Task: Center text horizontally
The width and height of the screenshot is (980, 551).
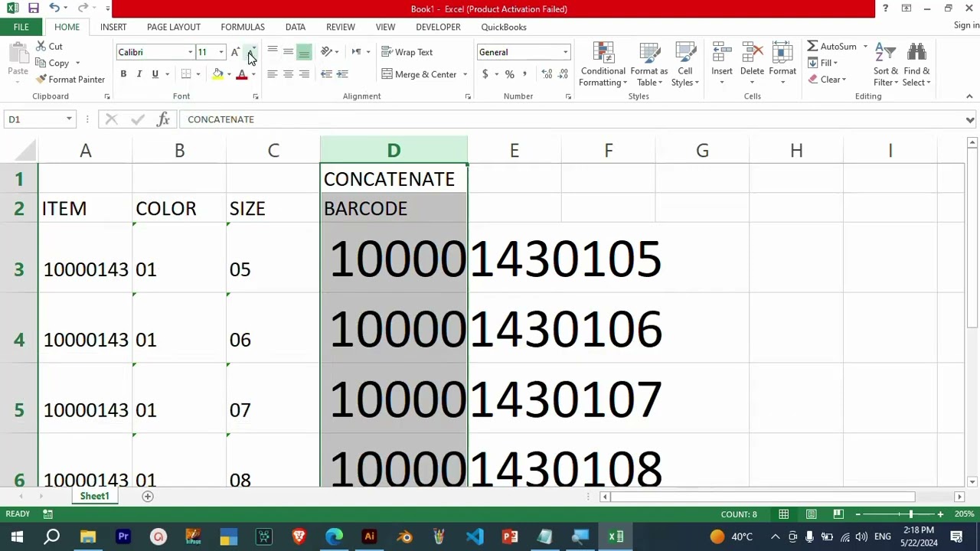Action: tap(289, 74)
